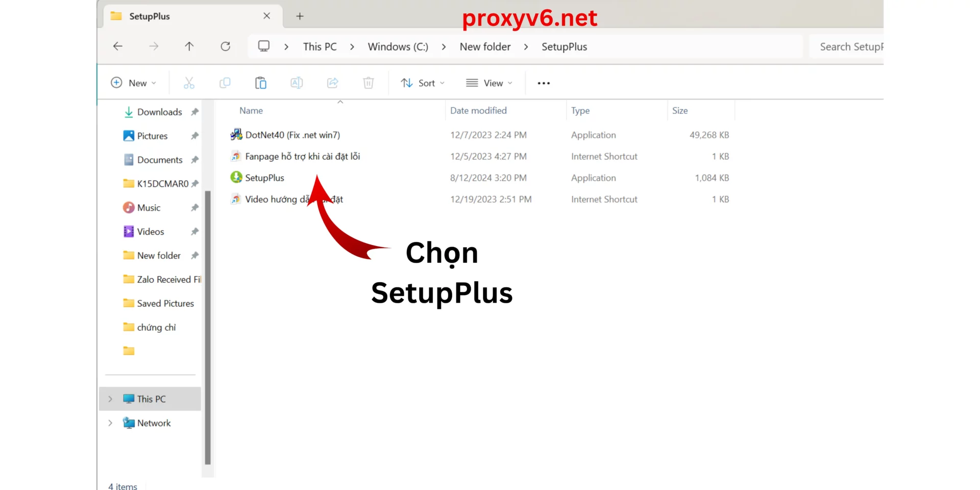Click SetupPlus in the address bar
The image size is (980, 490).
pyautogui.click(x=564, y=46)
